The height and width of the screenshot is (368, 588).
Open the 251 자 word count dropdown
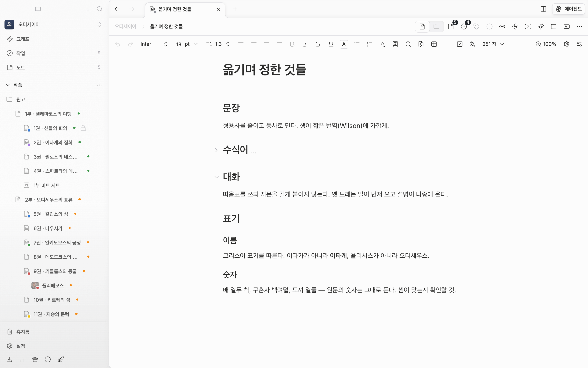click(x=493, y=44)
